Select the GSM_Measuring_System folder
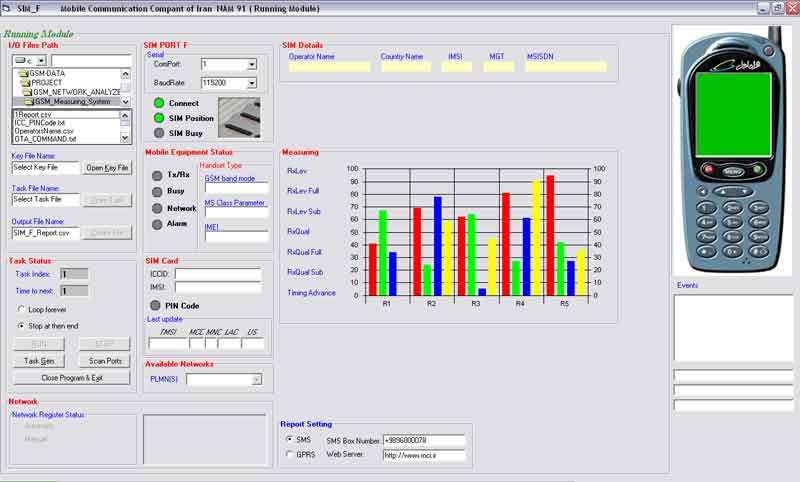800x482 pixels. [x=67, y=102]
